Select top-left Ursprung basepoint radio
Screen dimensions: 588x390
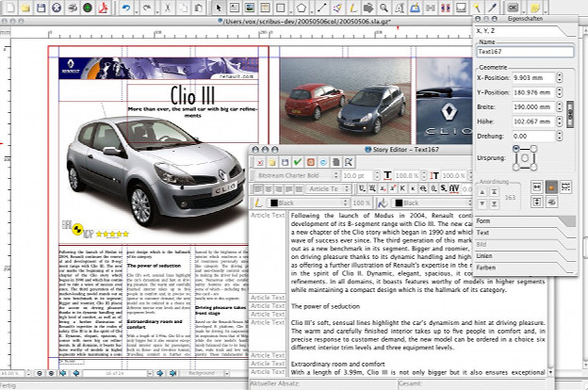pos(516,149)
